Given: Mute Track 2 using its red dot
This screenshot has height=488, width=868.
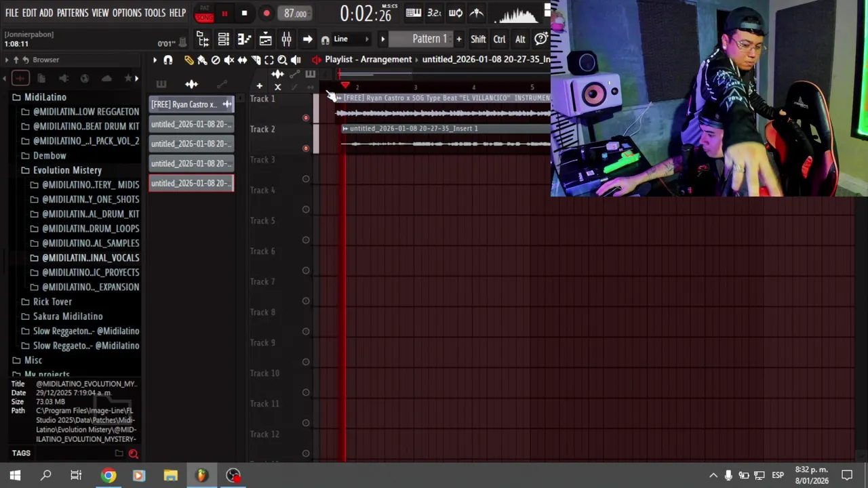Looking at the screenshot, I should click(x=306, y=148).
